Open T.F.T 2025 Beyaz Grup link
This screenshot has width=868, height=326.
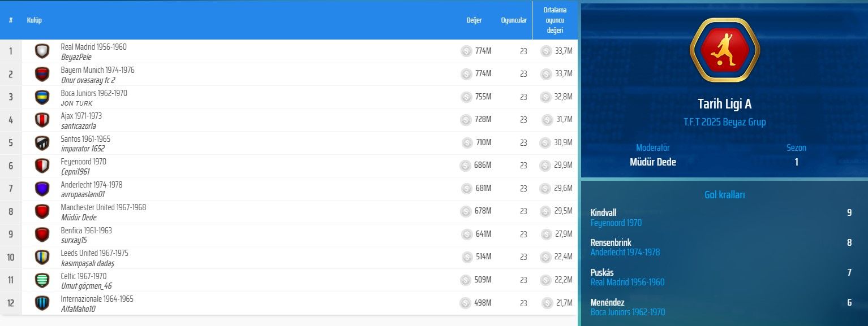coord(724,122)
